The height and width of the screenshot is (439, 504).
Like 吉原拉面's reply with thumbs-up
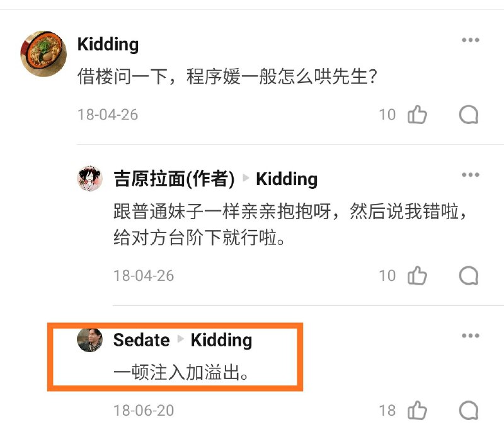(x=417, y=275)
